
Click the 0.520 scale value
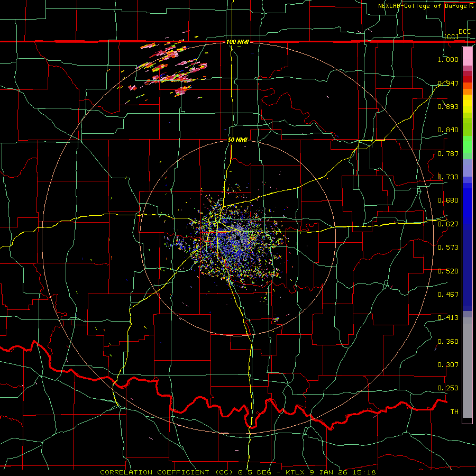(x=448, y=271)
